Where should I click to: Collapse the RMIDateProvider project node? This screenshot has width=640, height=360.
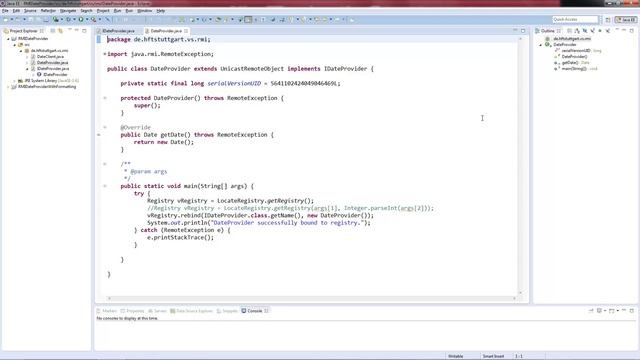tap(8, 39)
